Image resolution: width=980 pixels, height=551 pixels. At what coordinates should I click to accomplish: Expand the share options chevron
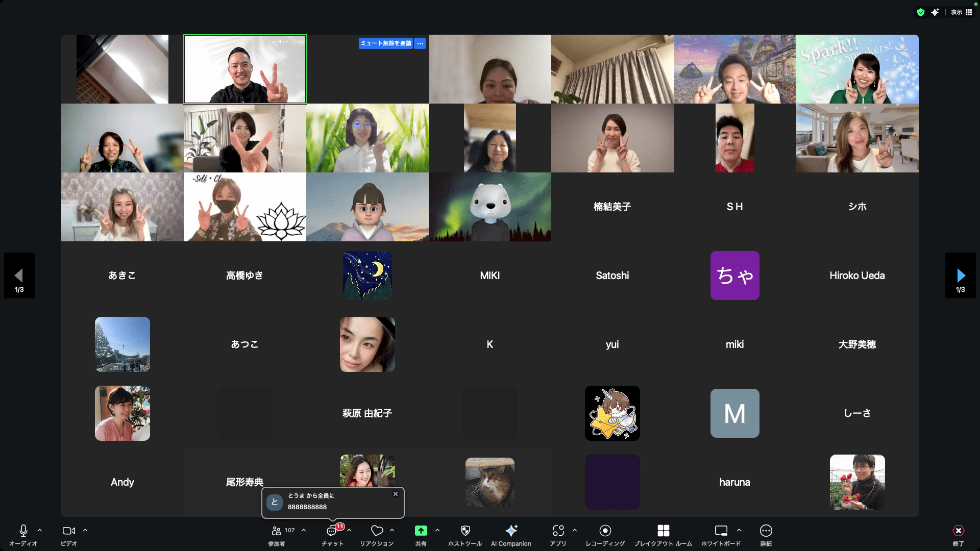click(x=437, y=531)
